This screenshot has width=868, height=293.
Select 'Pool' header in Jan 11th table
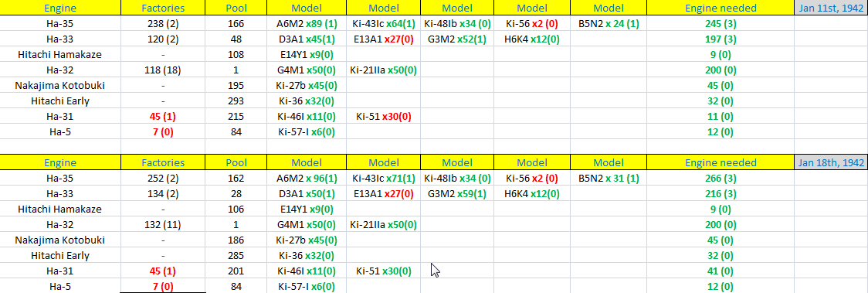coord(236,9)
